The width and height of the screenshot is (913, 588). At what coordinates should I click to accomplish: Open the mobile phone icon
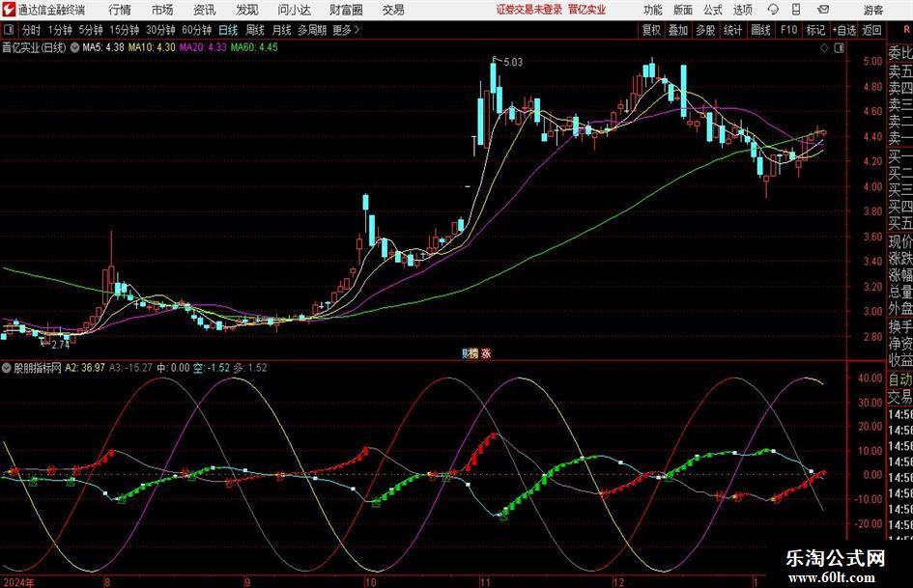click(796, 10)
